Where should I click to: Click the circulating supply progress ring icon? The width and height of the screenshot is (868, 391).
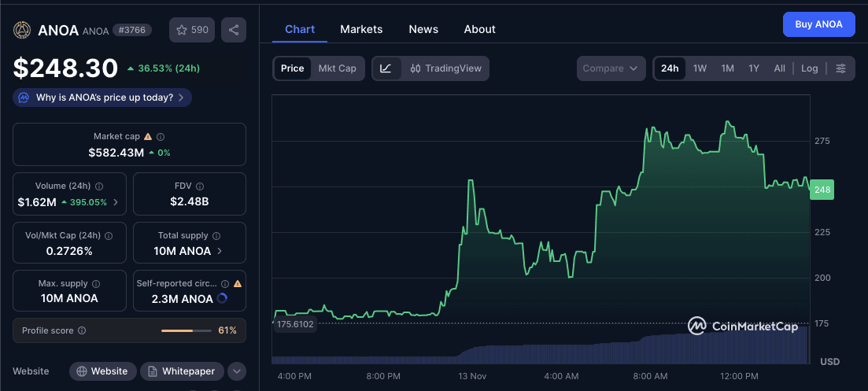222,299
